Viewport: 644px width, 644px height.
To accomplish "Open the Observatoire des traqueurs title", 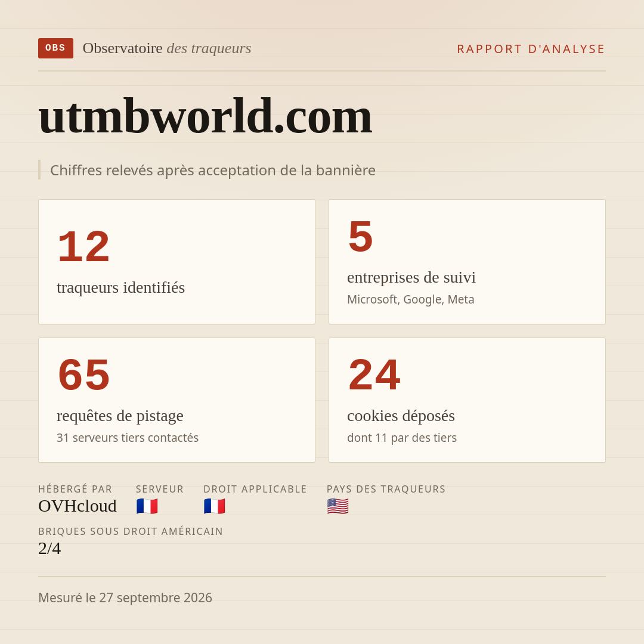I will (x=167, y=48).
